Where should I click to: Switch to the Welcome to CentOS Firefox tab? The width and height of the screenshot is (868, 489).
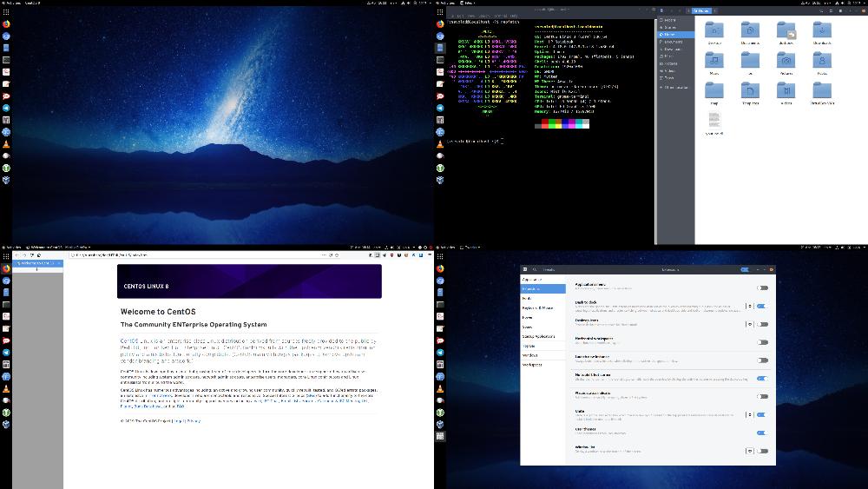click(37, 263)
